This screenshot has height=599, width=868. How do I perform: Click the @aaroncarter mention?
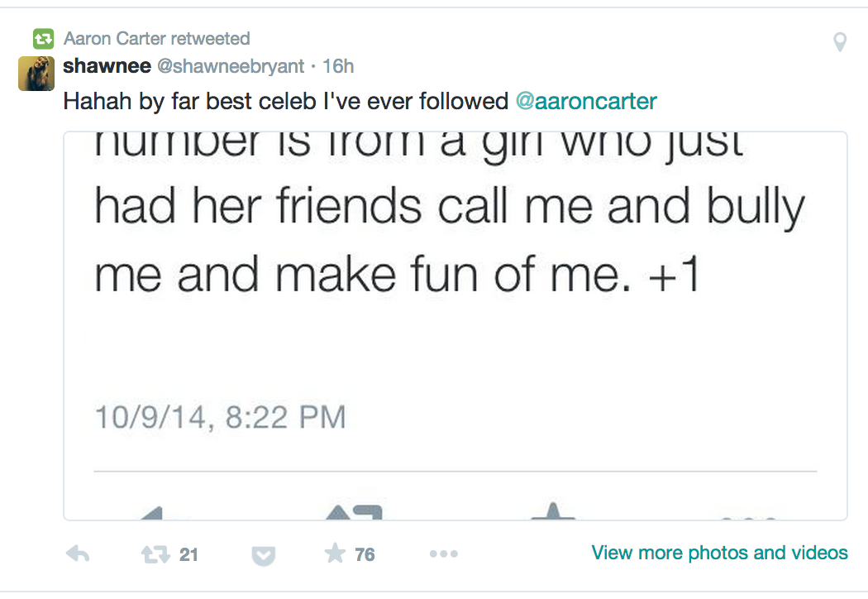coord(586,102)
